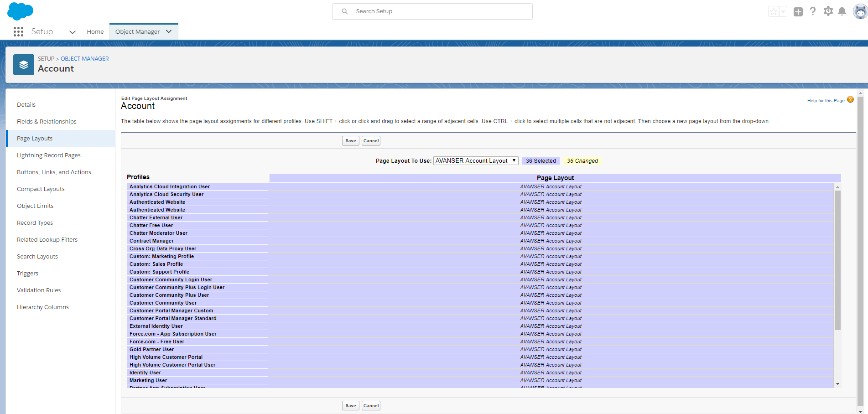Select the Chatter External User profile
The image size is (868, 414).
pyautogui.click(x=197, y=217)
